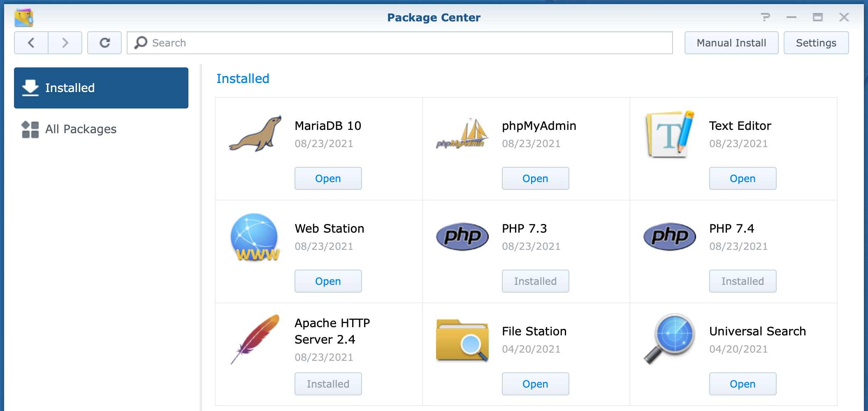Click the PHP 7.3 title text
868x411 pixels.
coord(525,229)
